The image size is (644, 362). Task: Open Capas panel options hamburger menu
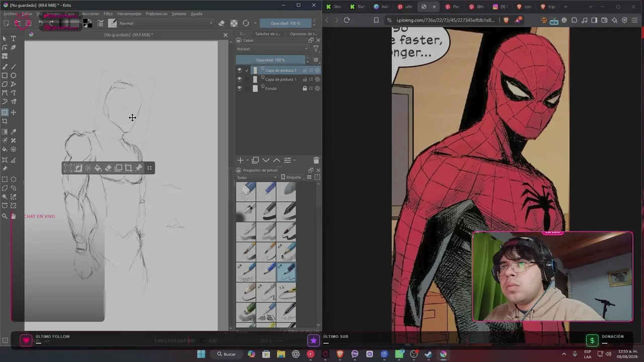316,60
